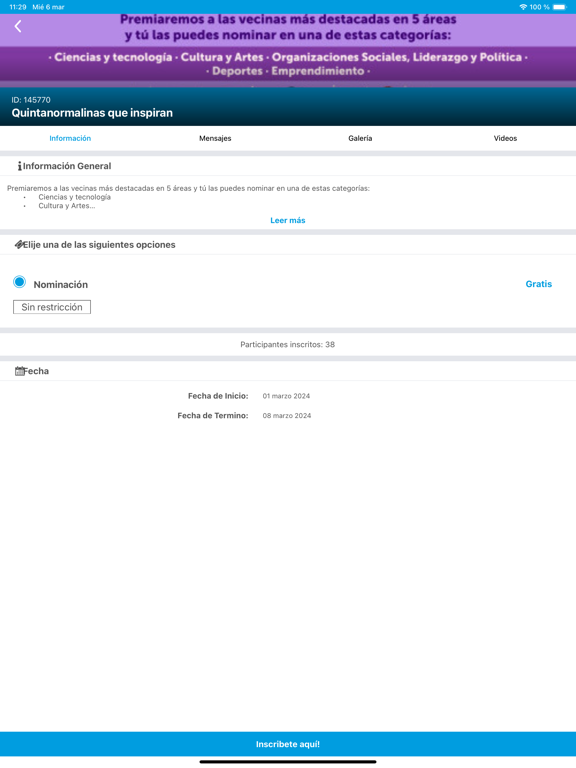Click the end date 08 marzo 2024
Viewport: 576px width, 768px height.
pyautogui.click(x=287, y=415)
